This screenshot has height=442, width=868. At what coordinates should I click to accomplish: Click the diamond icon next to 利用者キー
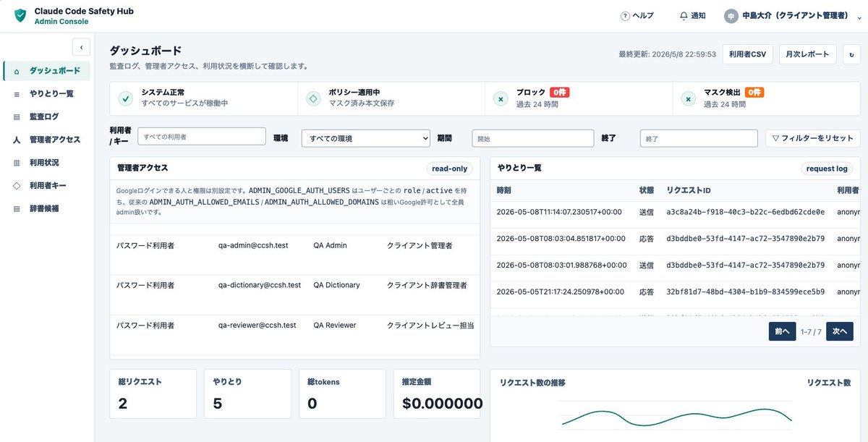(17, 186)
